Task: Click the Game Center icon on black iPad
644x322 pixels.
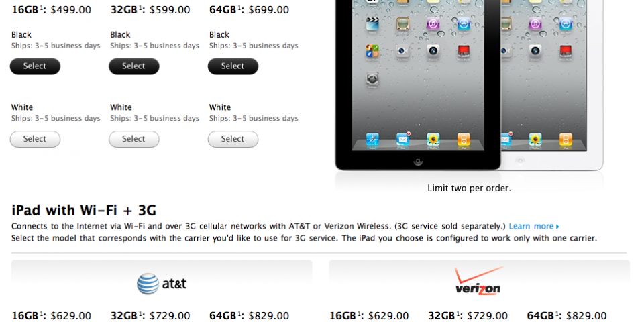Action: (372, 51)
